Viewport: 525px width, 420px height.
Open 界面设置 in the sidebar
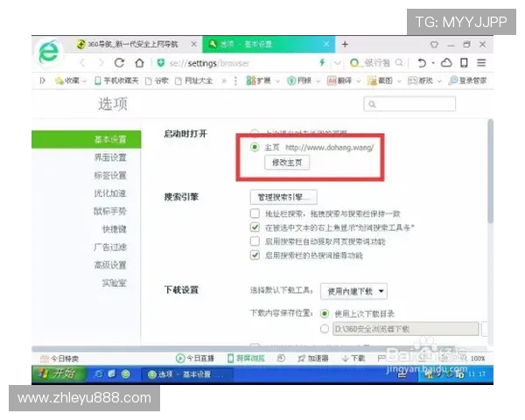[x=110, y=157]
